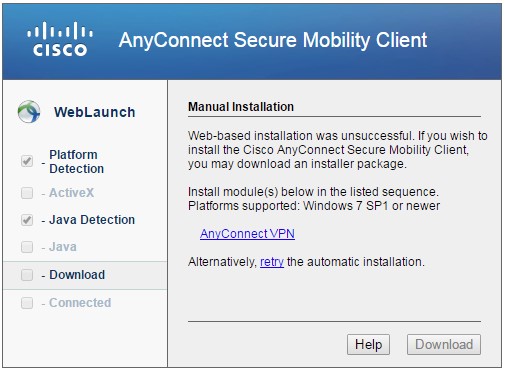Viewport: 505px width, 371px height.
Task: Toggle the Java Detection checkbox
Action: [x=27, y=220]
